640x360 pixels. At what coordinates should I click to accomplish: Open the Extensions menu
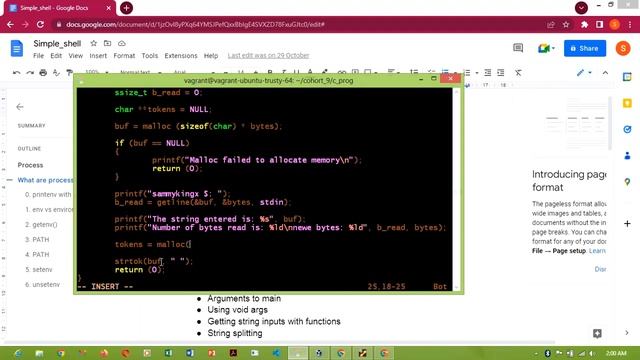[x=181, y=56]
